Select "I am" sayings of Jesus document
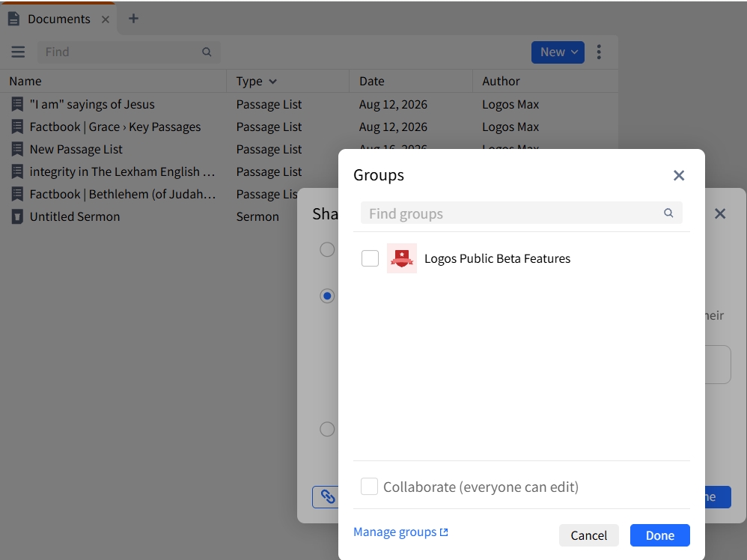Image resolution: width=747 pixels, height=560 pixels. (x=92, y=104)
